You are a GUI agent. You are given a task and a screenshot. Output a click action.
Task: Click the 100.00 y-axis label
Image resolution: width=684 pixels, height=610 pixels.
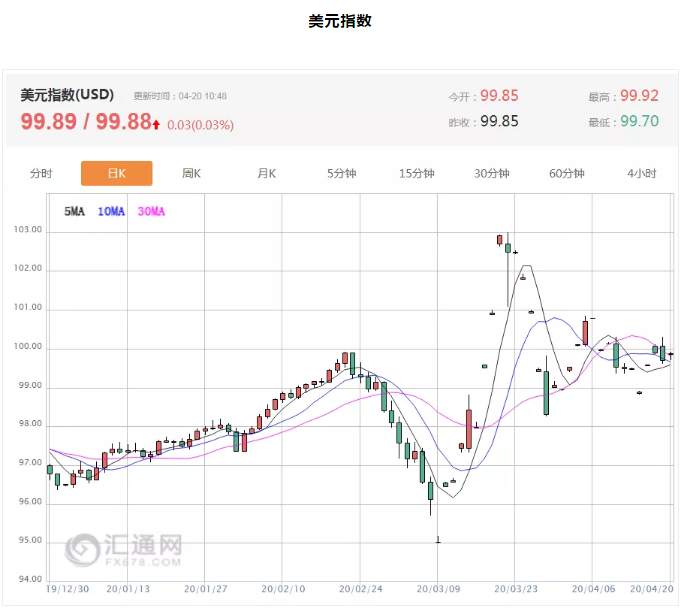28,346
